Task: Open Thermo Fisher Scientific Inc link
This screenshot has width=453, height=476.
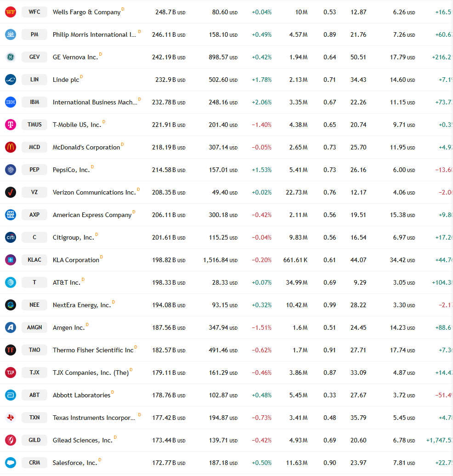Action: coord(93,350)
